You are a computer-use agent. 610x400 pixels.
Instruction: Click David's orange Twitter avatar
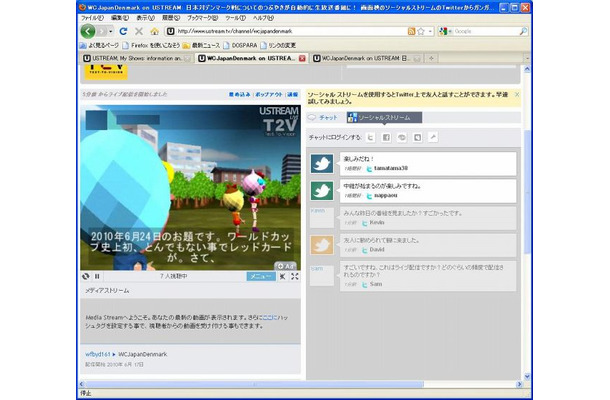pyautogui.click(x=322, y=245)
